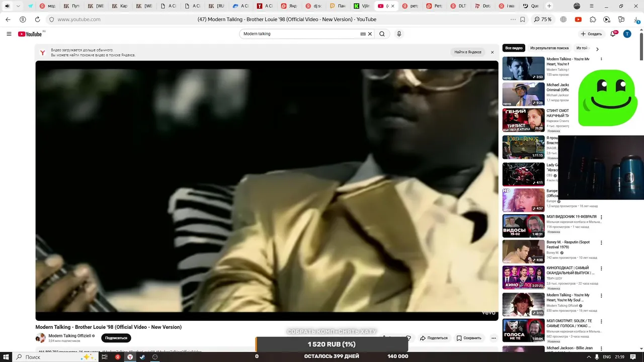Show more filter chips with arrow
This screenshot has width=644, height=362.
coord(597,49)
